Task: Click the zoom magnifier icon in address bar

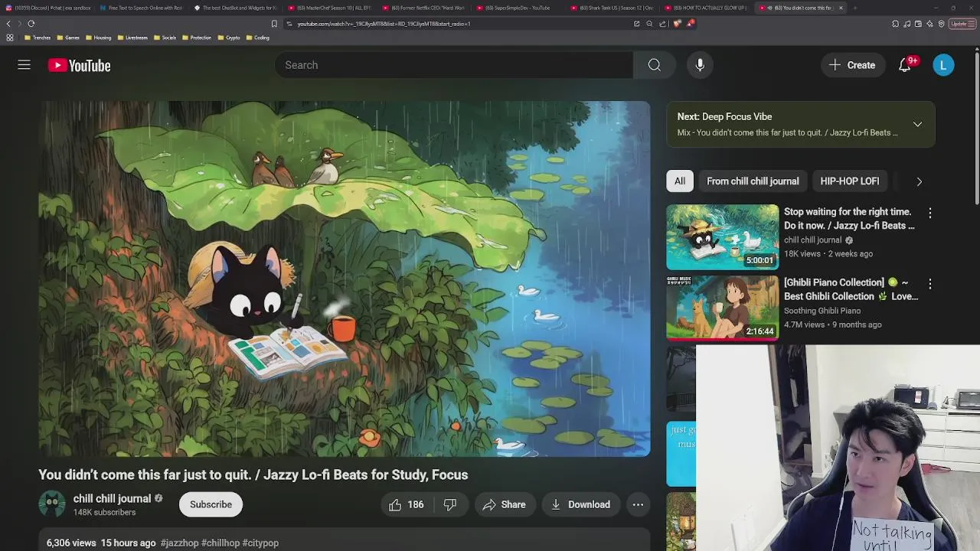Action: coord(649,24)
